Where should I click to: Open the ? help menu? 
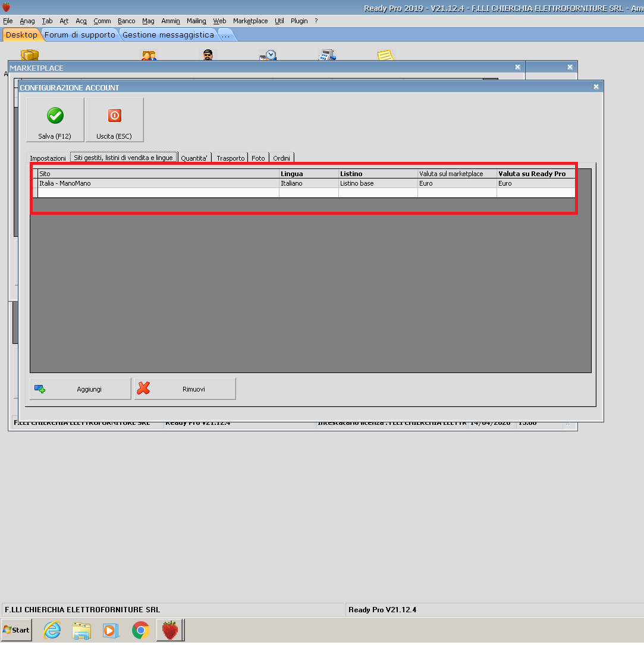pos(316,21)
